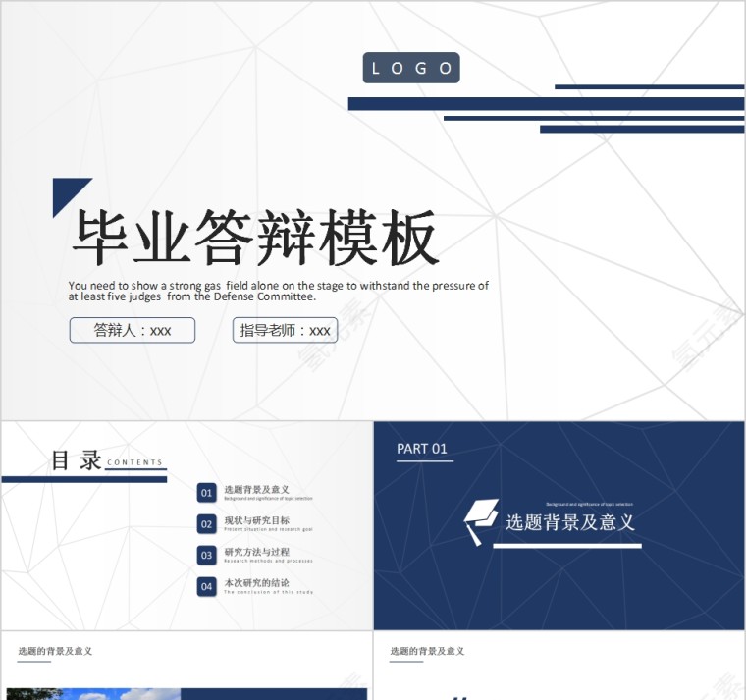Click the 指导老师：xxx box
The image size is (746, 700).
coord(285,330)
